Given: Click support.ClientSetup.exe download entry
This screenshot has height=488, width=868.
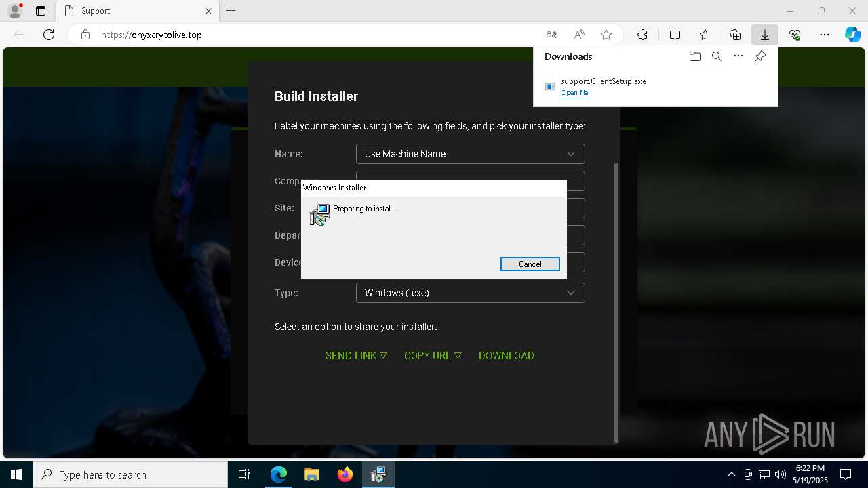Looking at the screenshot, I should 655,87.
